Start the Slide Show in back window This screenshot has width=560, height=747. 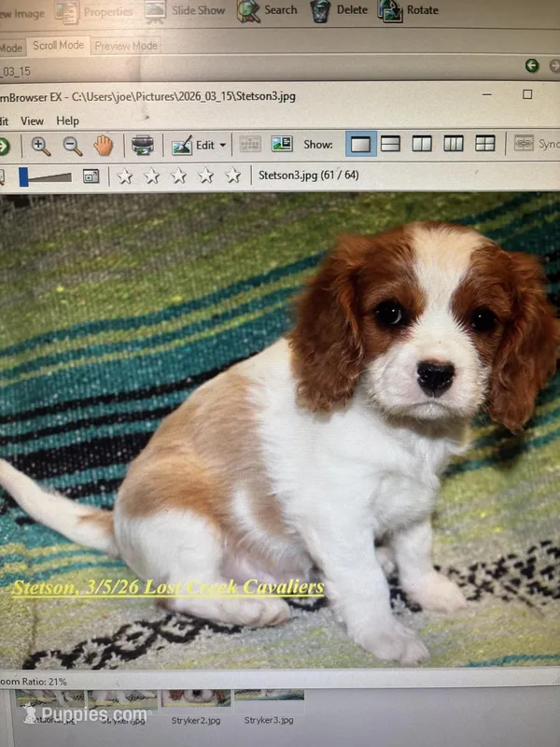(x=185, y=11)
